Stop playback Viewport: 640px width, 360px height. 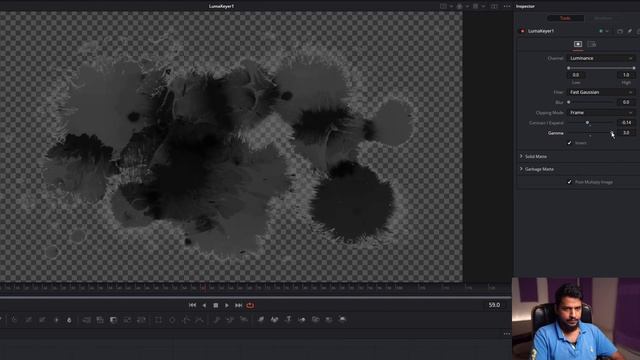[216, 305]
